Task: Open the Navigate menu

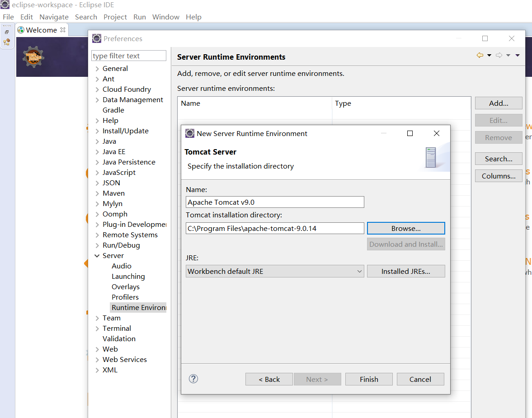Action: 54,17
